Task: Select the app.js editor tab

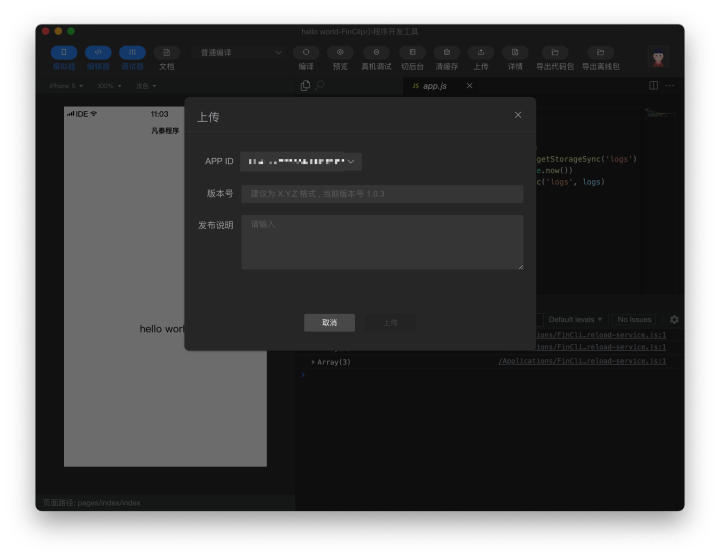Action: point(434,86)
